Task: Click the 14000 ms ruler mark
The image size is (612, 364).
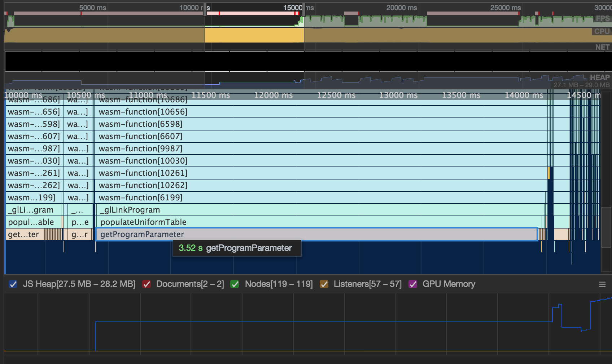Action: tap(524, 95)
